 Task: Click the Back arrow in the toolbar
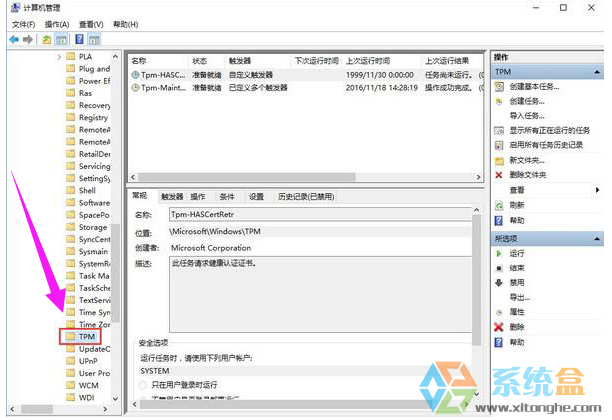(13, 39)
